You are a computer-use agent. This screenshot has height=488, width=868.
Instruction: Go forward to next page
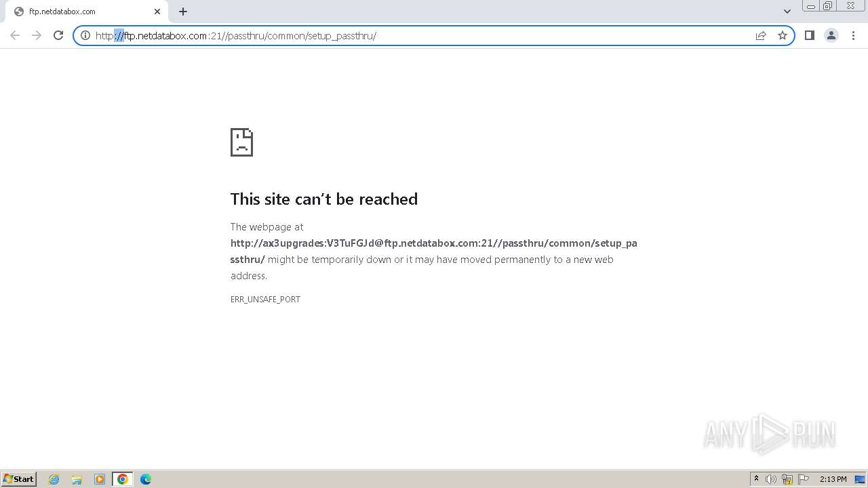(37, 35)
